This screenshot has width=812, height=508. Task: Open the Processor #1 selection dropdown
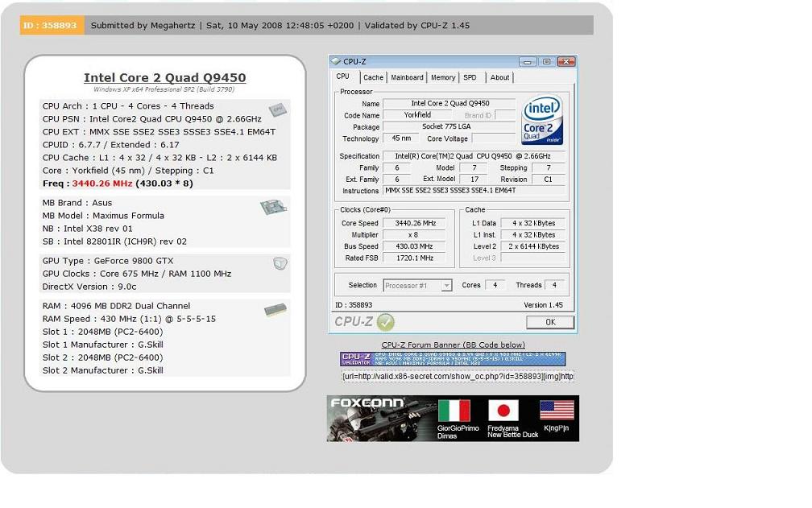point(446,286)
